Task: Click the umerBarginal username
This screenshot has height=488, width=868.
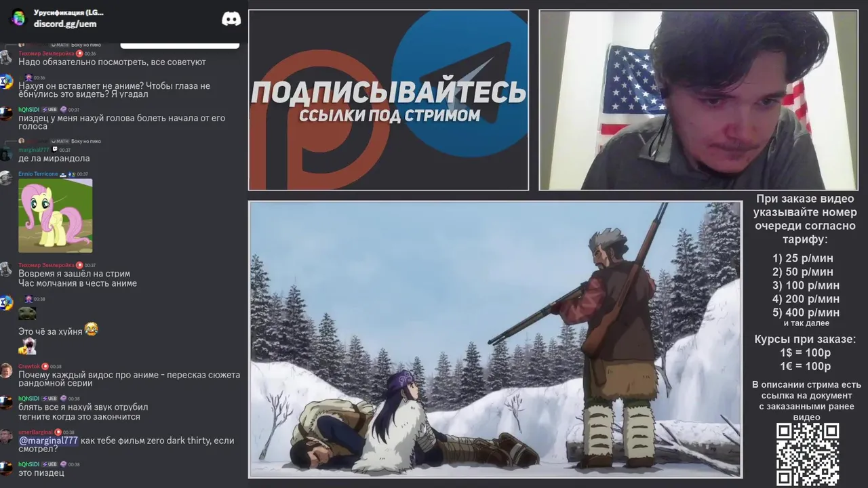Action: pos(35,432)
